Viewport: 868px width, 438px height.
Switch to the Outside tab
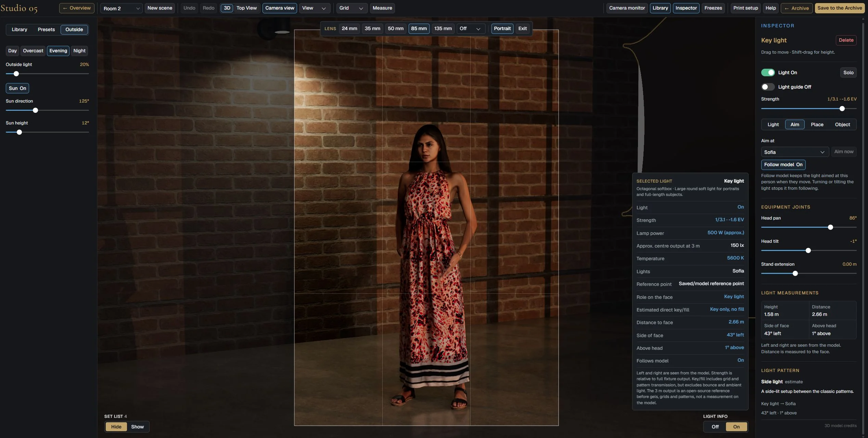[x=74, y=30]
